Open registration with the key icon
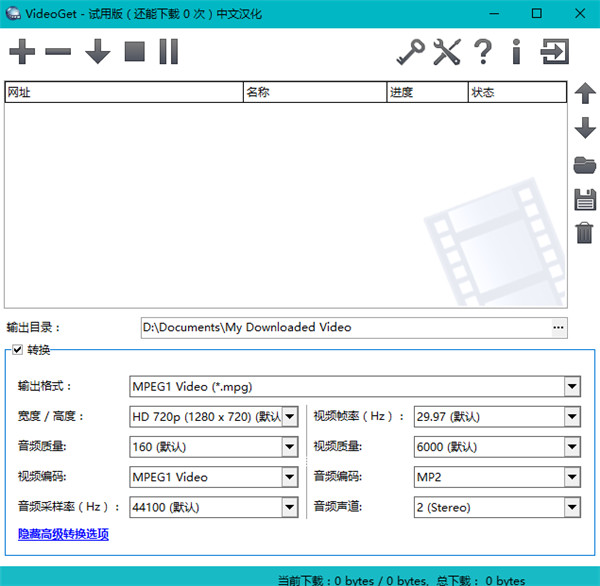600x586 pixels. (x=410, y=52)
